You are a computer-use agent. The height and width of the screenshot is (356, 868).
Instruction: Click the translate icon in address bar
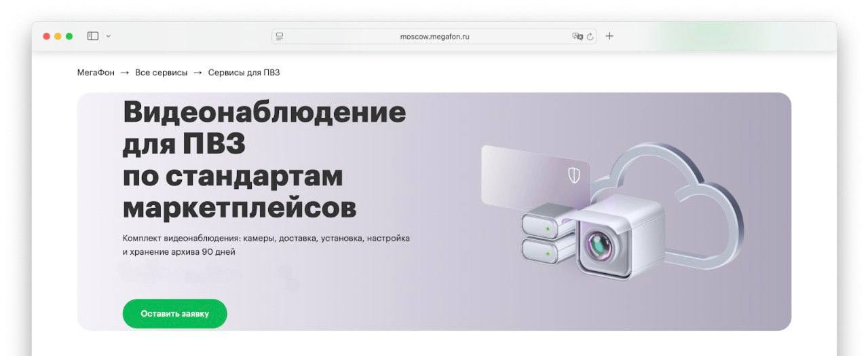coord(578,37)
